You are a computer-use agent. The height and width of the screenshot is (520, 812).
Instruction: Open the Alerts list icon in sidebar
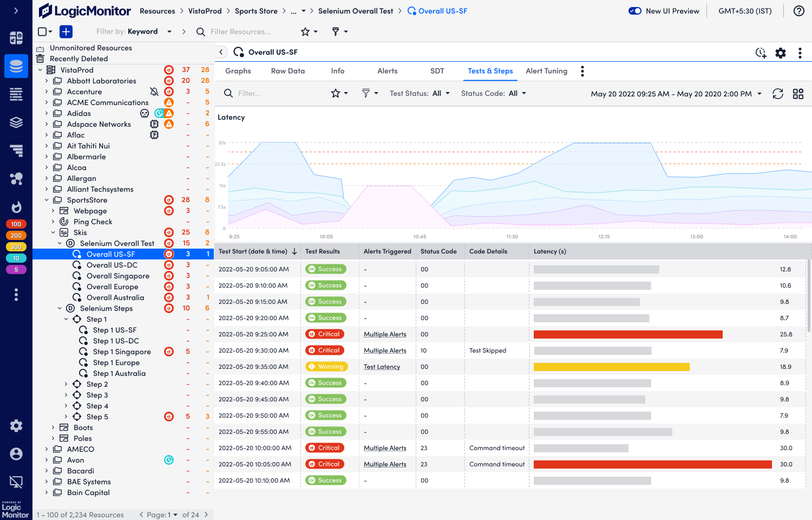pyautogui.click(x=16, y=151)
